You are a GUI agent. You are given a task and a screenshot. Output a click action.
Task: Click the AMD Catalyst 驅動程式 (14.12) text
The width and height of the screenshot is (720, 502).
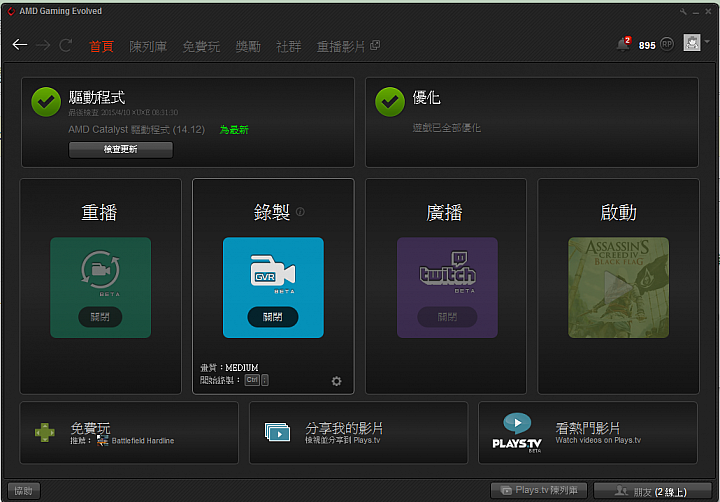tap(136, 130)
